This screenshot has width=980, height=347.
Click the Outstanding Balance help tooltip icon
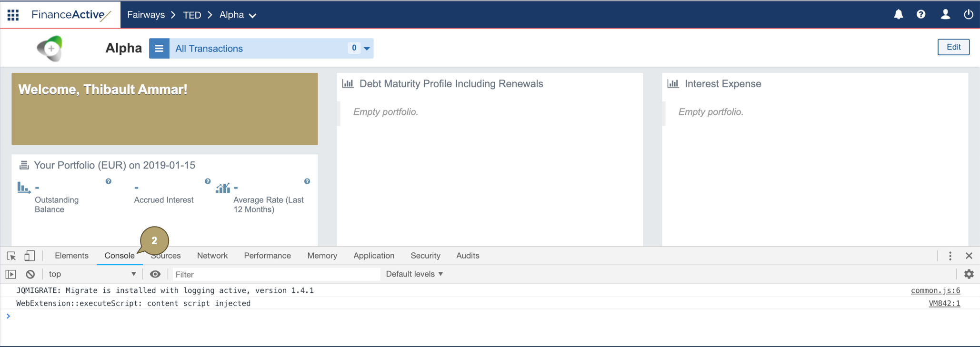click(x=109, y=181)
